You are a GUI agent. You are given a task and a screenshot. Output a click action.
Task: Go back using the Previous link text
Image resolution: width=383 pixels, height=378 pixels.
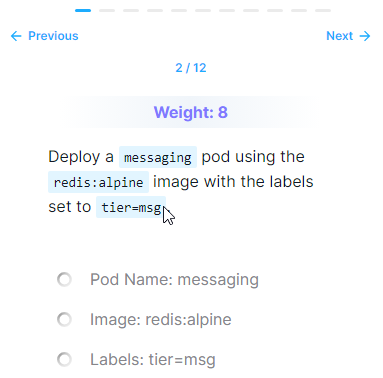(53, 36)
